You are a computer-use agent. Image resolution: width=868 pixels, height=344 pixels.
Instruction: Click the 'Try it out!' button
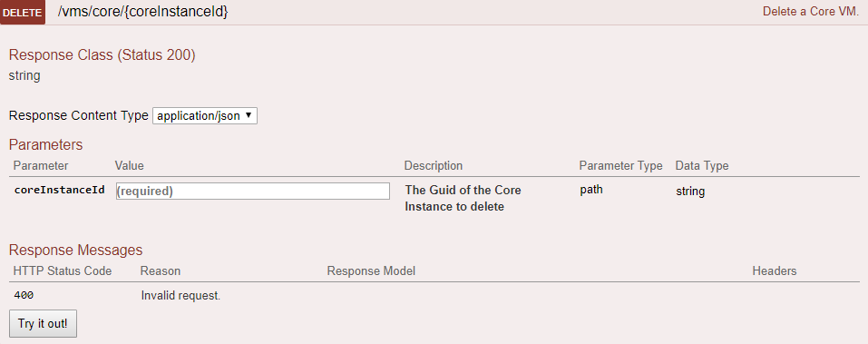coord(43,324)
